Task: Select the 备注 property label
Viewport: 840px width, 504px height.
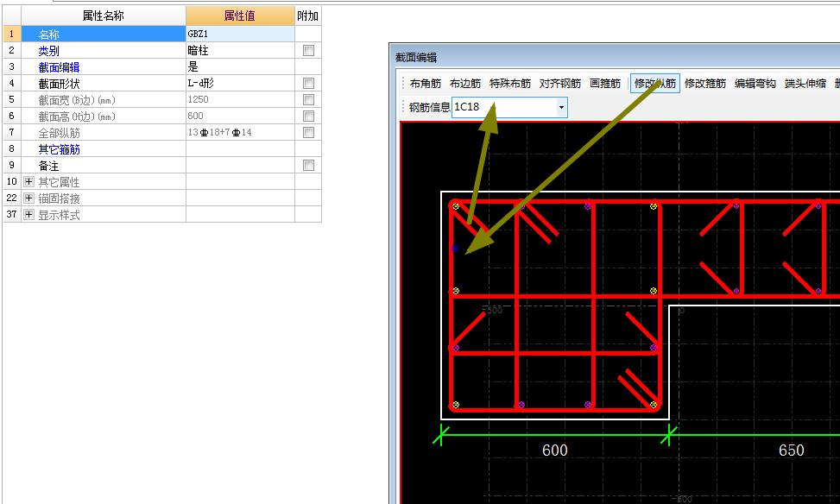Action: [x=48, y=166]
